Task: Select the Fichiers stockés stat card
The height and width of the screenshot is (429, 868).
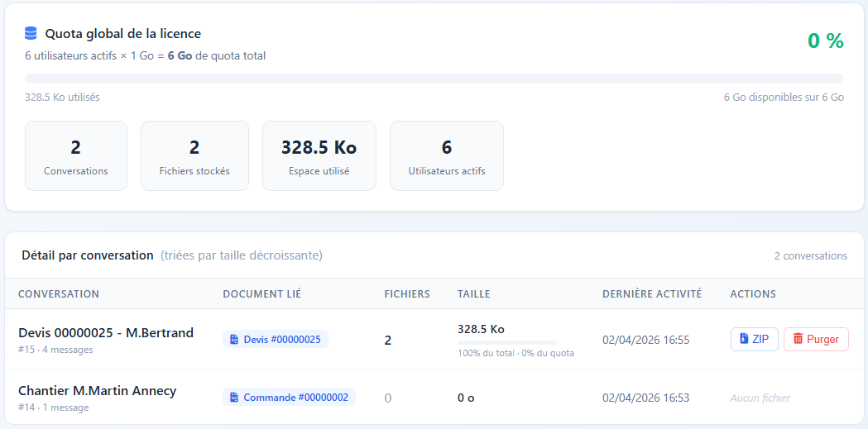Action: 194,156
